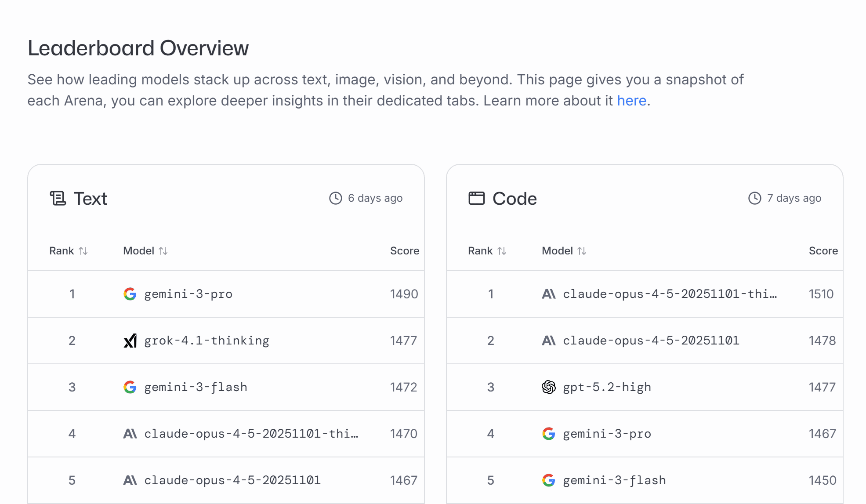Sort Code table by Model arrows
Viewport: 866px width, 504px height.
(x=582, y=251)
